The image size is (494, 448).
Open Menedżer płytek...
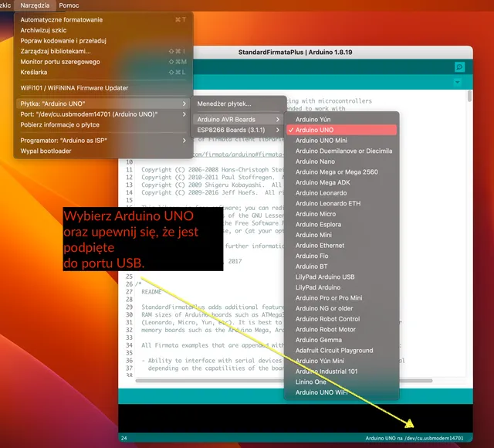point(239,104)
